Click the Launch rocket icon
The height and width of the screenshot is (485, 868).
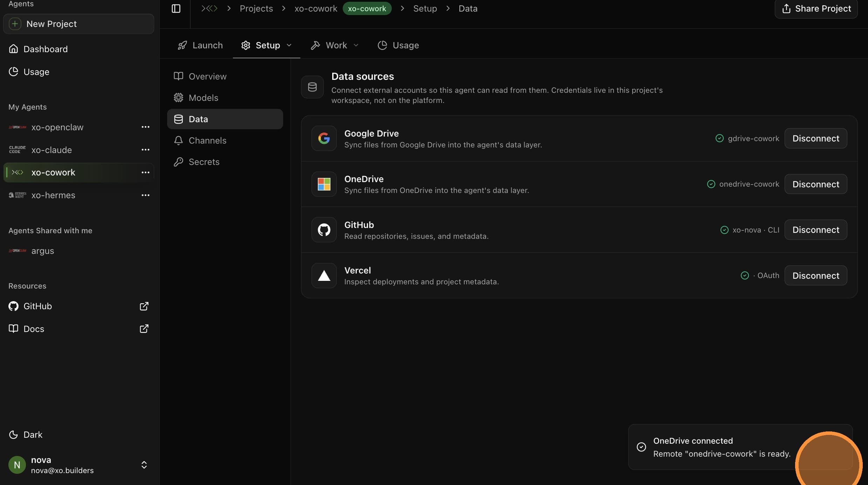coord(182,45)
